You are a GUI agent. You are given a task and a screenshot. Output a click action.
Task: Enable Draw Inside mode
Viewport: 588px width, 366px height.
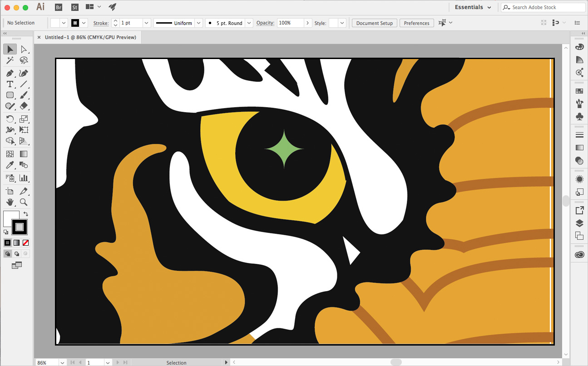click(x=25, y=253)
